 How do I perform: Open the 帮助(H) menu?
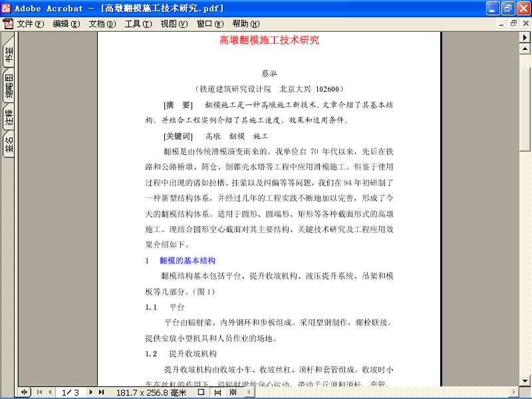coord(246,24)
